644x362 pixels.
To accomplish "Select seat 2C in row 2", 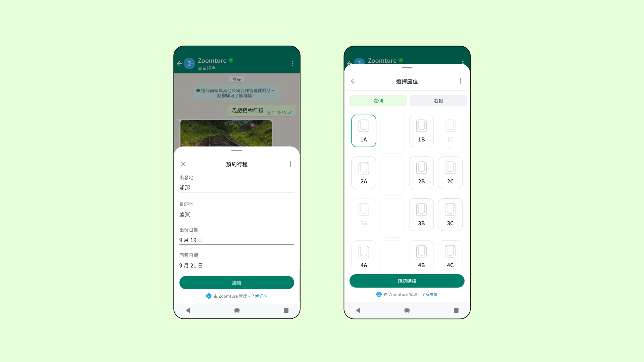I will (x=451, y=172).
